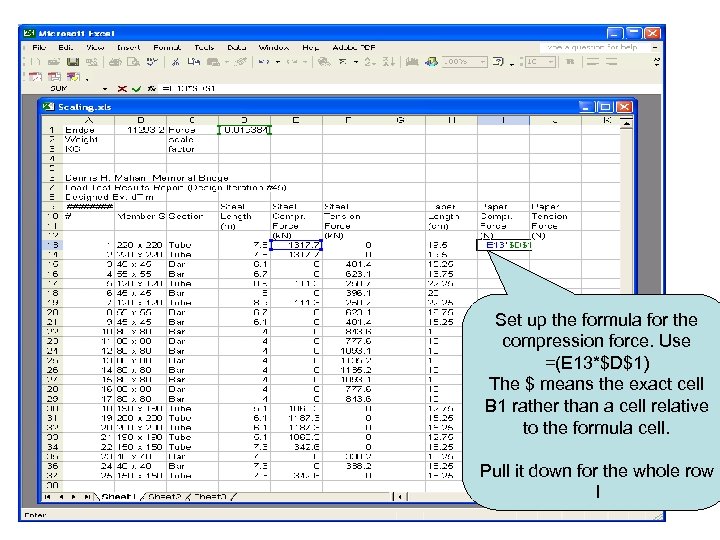This screenshot has height=540, width=720.
Task: Click the Redo arrow icon
Action: (x=291, y=62)
